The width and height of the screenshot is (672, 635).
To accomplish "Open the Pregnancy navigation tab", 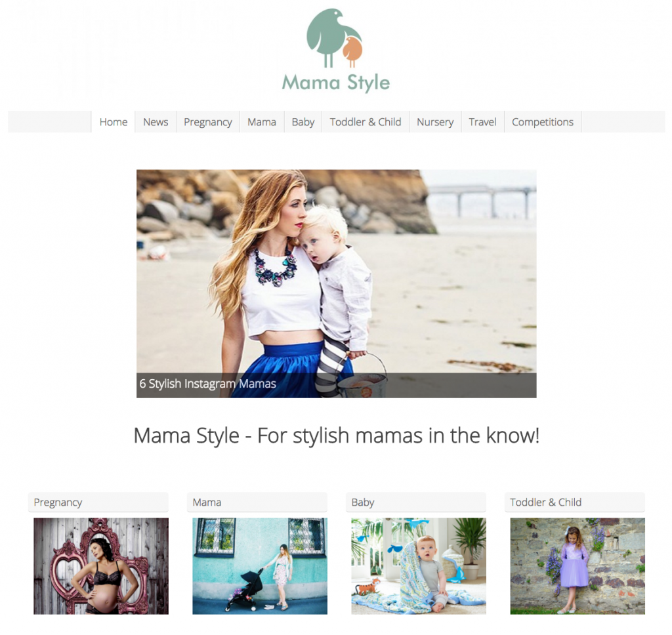I will tap(208, 122).
